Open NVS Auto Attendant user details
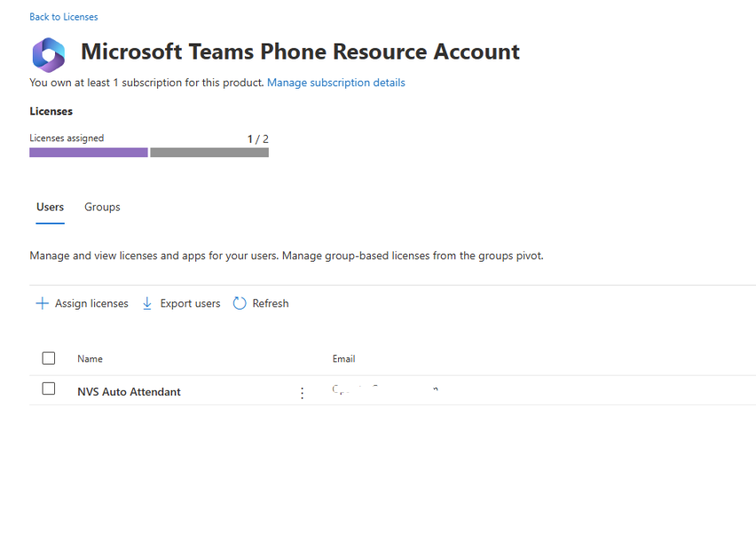Viewport: 756px width, 549px height. click(129, 392)
